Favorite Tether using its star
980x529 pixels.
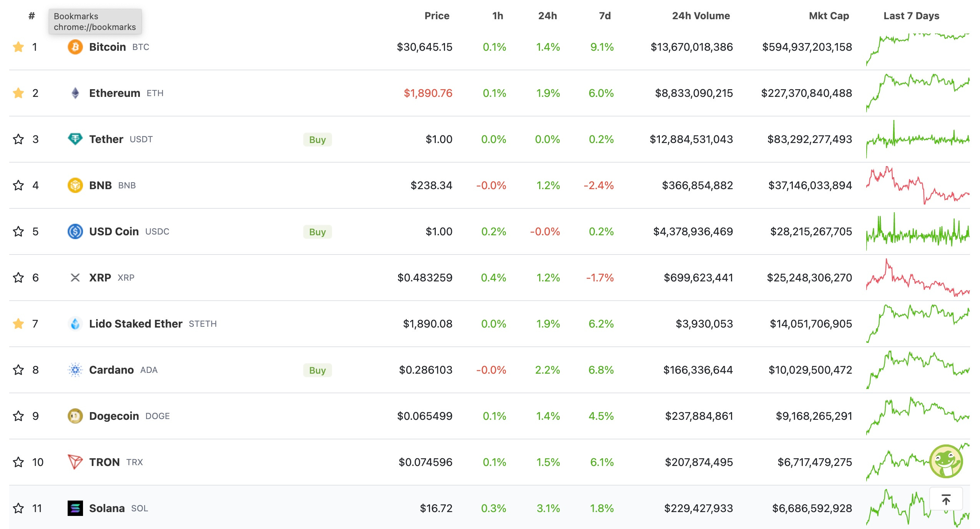(x=18, y=139)
